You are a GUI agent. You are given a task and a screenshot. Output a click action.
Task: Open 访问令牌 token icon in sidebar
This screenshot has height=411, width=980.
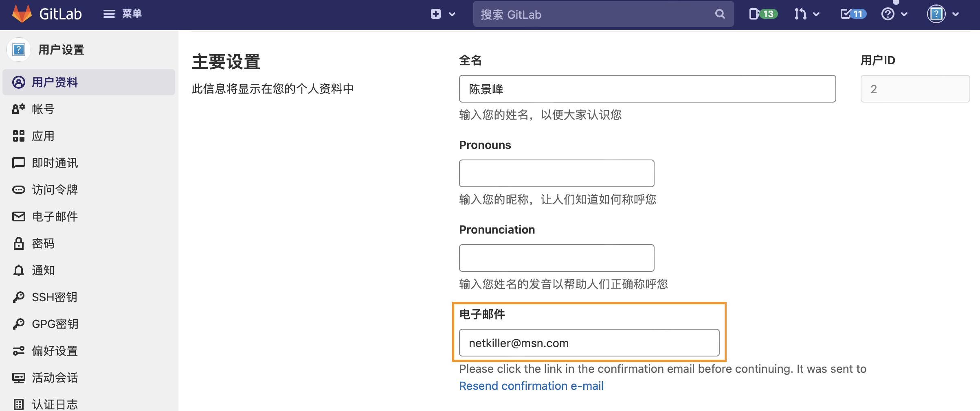(x=18, y=190)
